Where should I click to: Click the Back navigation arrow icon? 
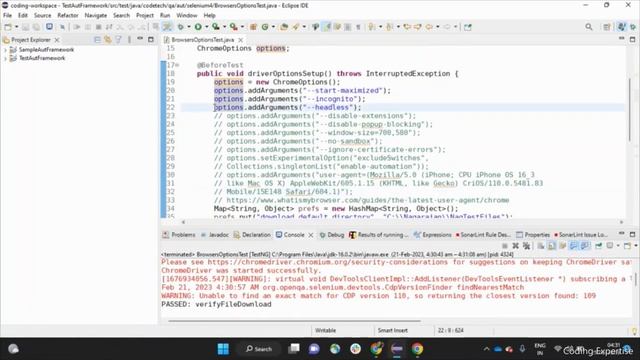click(x=429, y=27)
